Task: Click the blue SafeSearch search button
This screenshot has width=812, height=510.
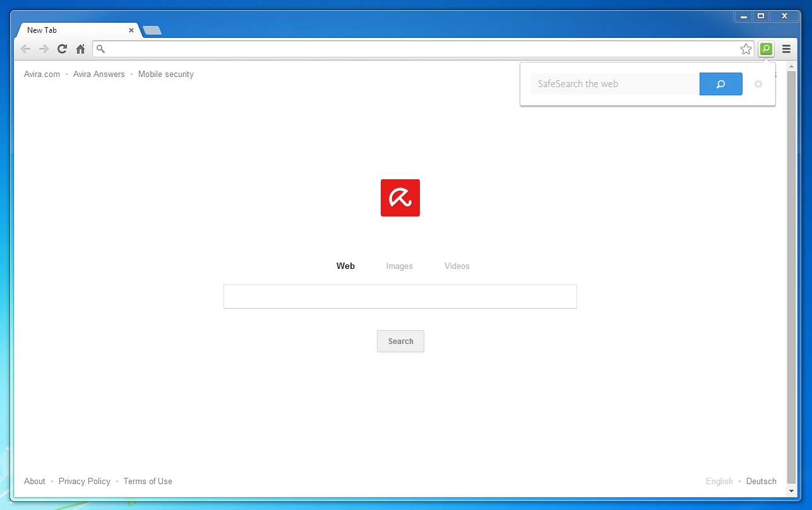Action: click(x=721, y=84)
